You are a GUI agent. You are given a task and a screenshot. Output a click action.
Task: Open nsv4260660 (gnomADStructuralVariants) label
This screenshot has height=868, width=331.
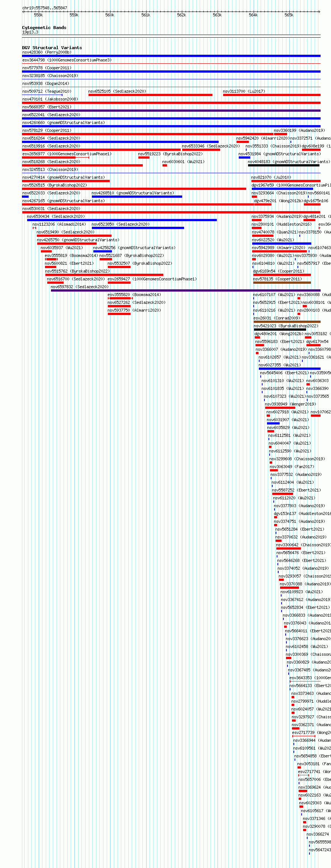click(64, 123)
